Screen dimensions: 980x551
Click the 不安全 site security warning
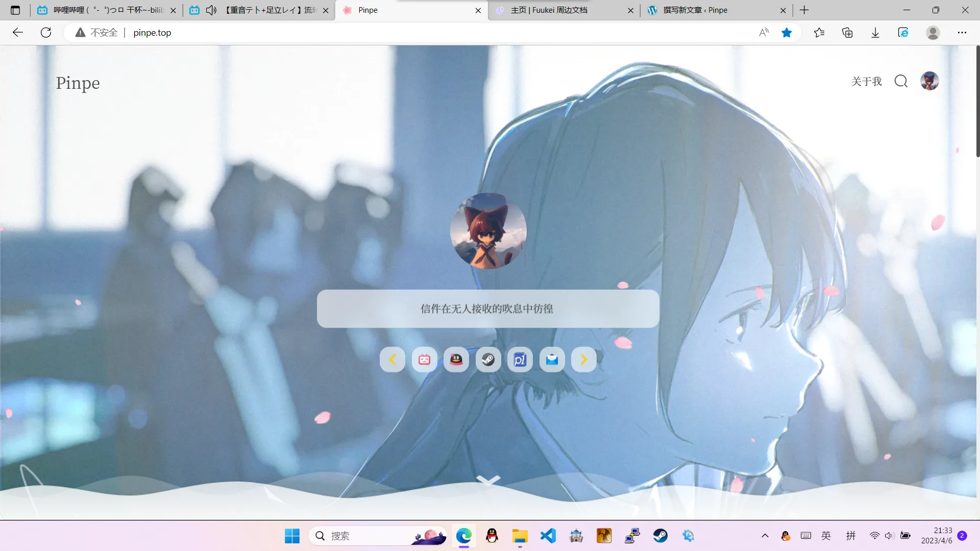pyautogui.click(x=96, y=33)
